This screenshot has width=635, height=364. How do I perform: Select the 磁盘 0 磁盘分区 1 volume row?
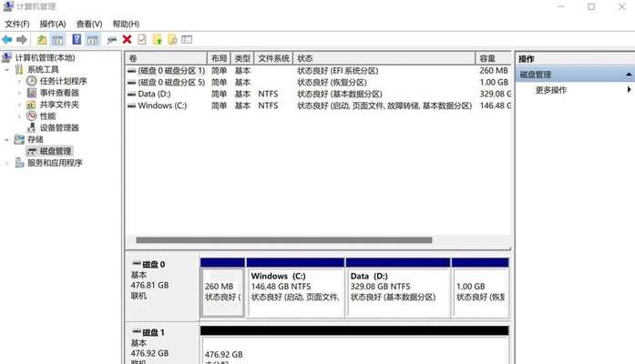pos(318,71)
